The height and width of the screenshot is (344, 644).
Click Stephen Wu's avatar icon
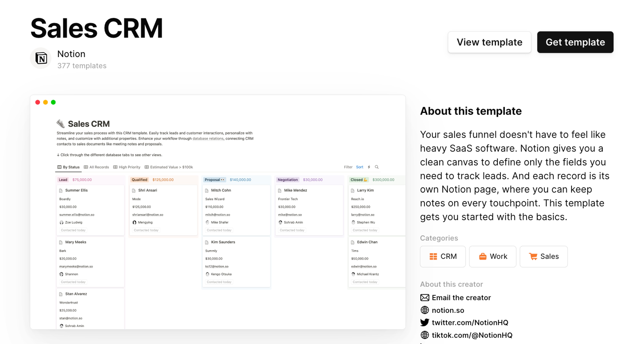tap(353, 222)
